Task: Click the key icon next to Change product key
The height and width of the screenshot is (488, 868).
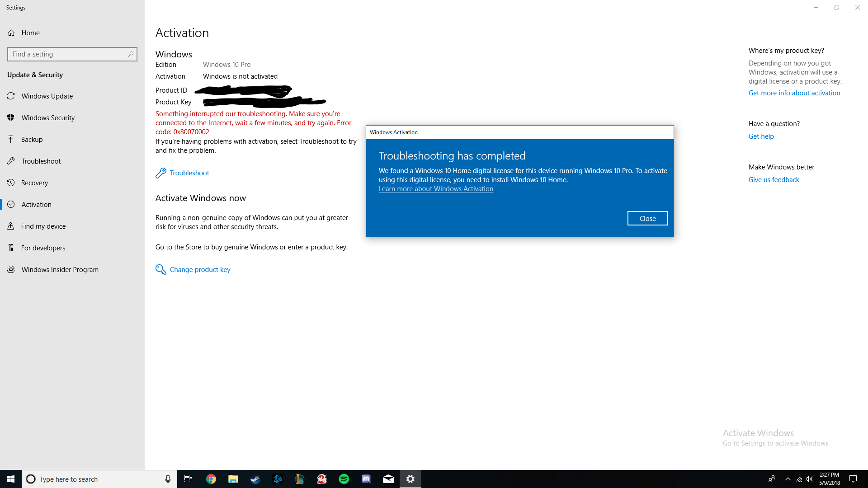Action: click(160, 270)
